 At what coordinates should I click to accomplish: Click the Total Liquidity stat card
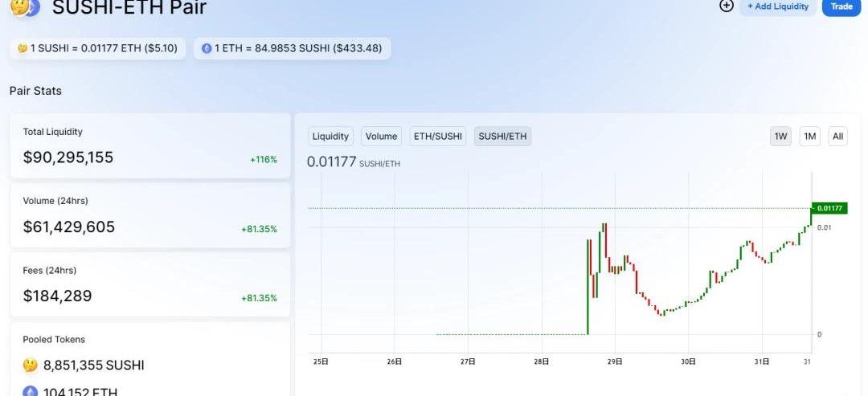[149, 146]
